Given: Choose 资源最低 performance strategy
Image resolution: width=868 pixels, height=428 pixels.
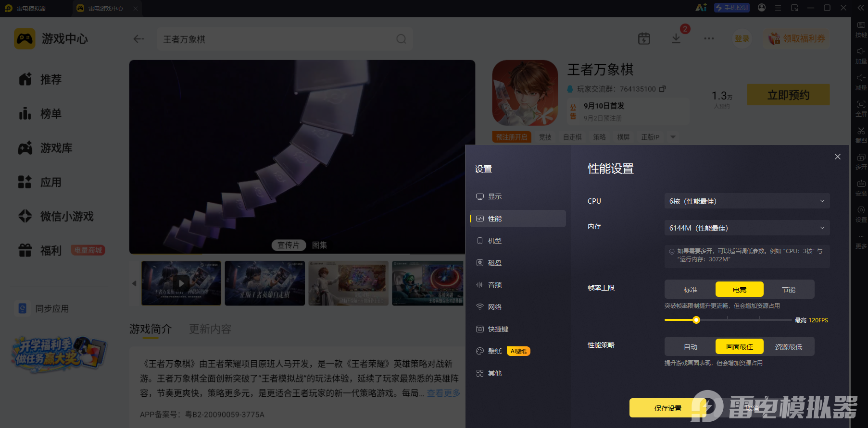Looking at the screenshot, I should click(789, 347).
